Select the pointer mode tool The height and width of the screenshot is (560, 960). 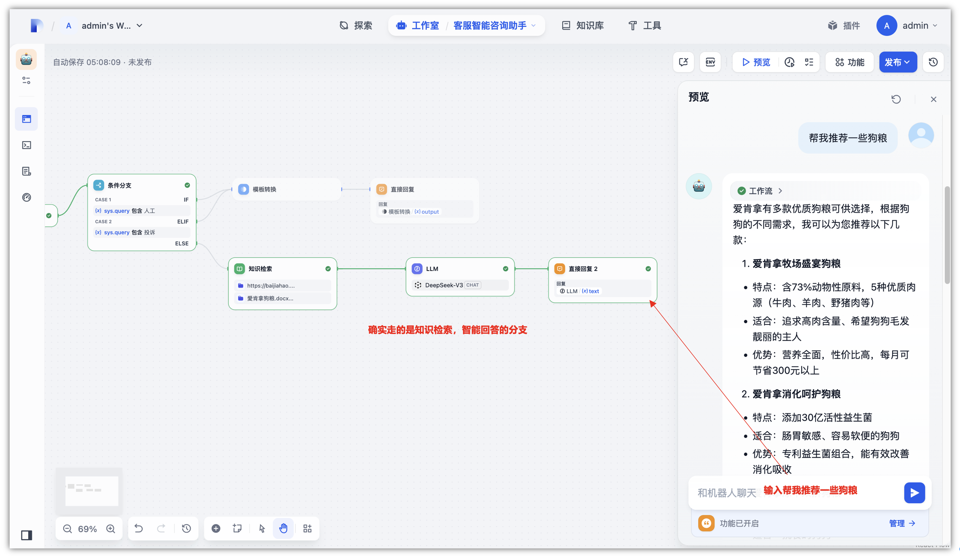coord(262,528)
